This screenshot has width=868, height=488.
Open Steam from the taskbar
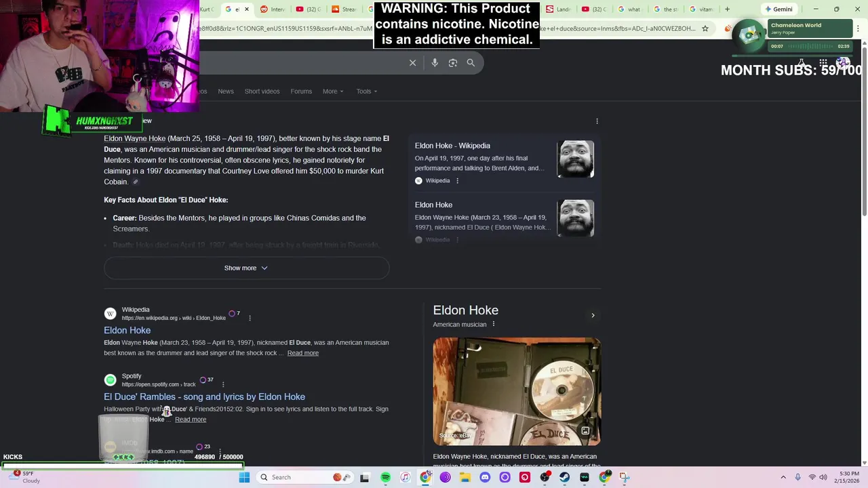[564, 477]
